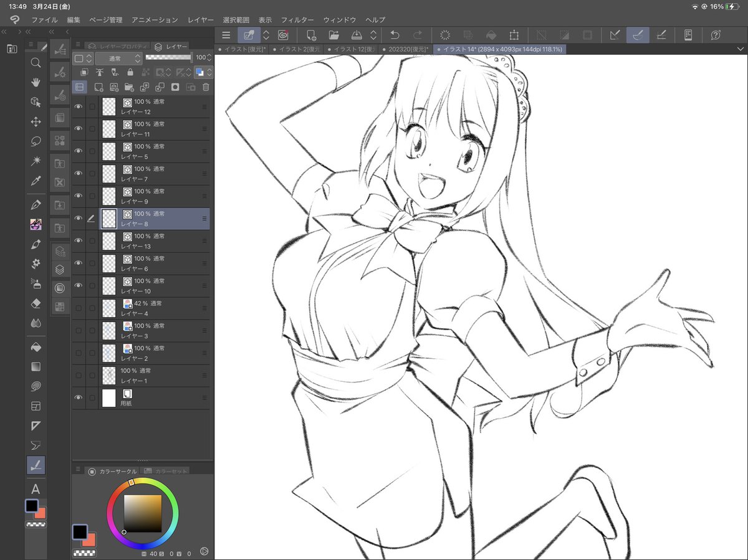Screen dimensions: 748x560
Task: Click the smartphone connection icon
Action: (x=688, y=35)
